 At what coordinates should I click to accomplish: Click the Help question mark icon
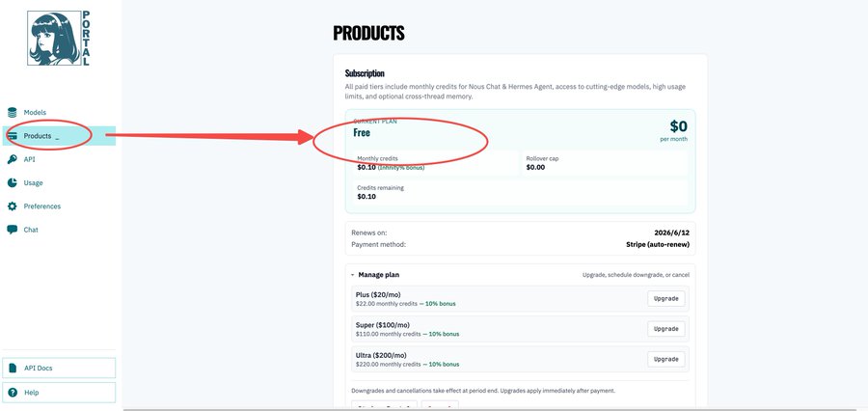(13, 392)
